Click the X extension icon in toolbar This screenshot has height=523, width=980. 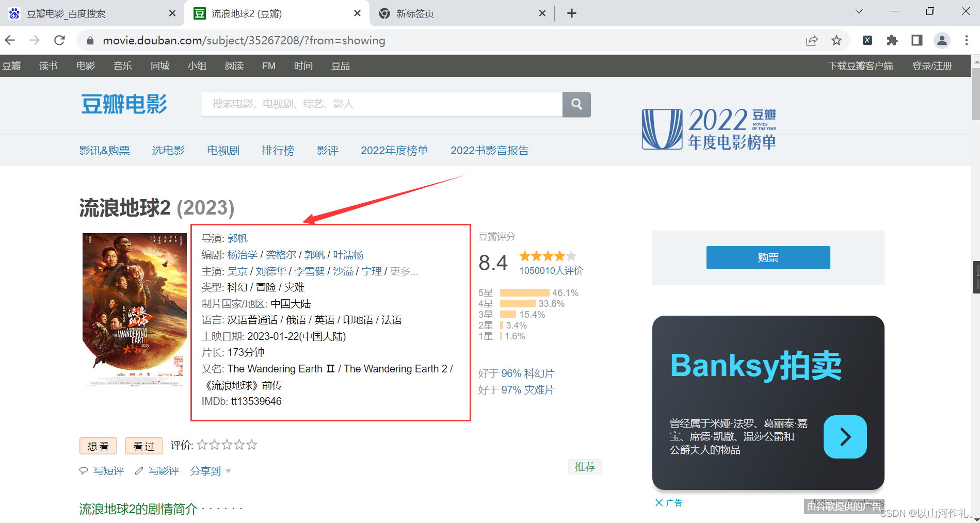867,40
